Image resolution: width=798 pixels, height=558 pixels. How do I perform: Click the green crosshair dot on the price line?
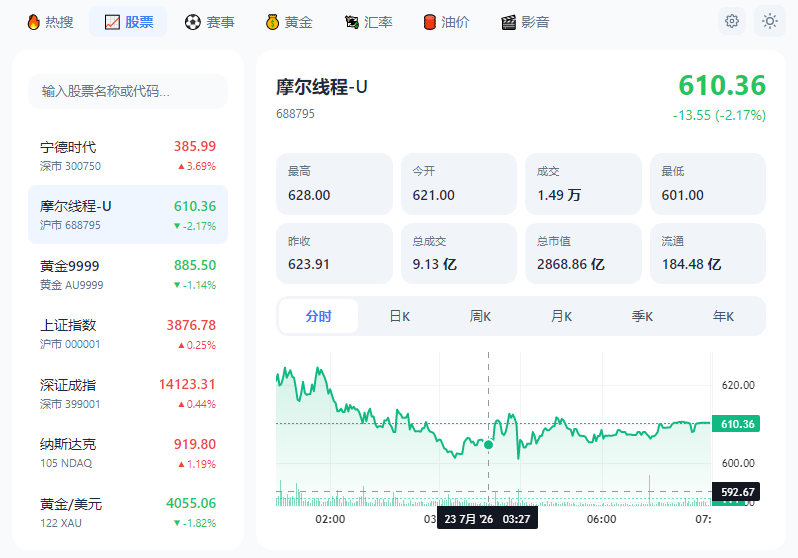point(489,445)
